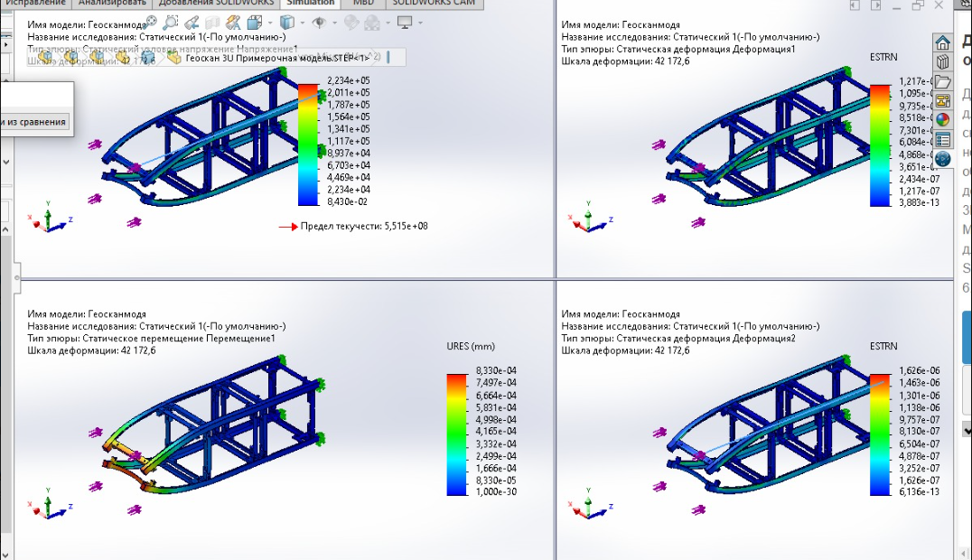Click the URES (mm) legend title

pyautogui.click(x=471, y=346)
